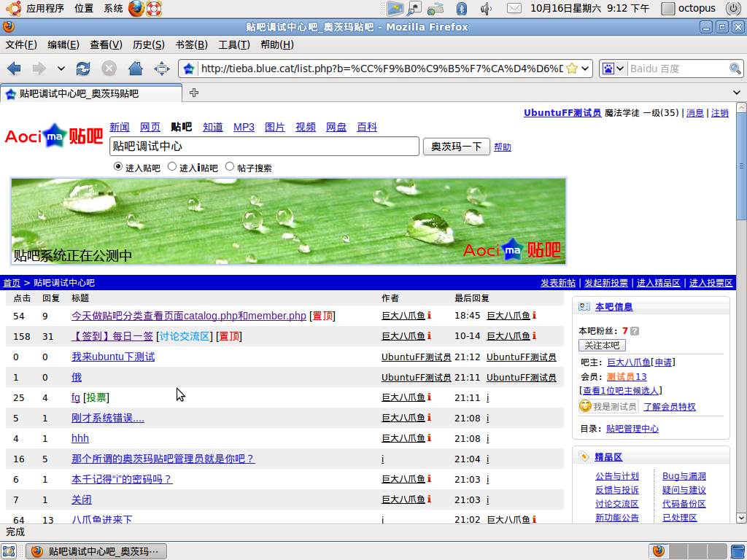
Task: Open the 文件(F) menu
Action: coord(21,44)
